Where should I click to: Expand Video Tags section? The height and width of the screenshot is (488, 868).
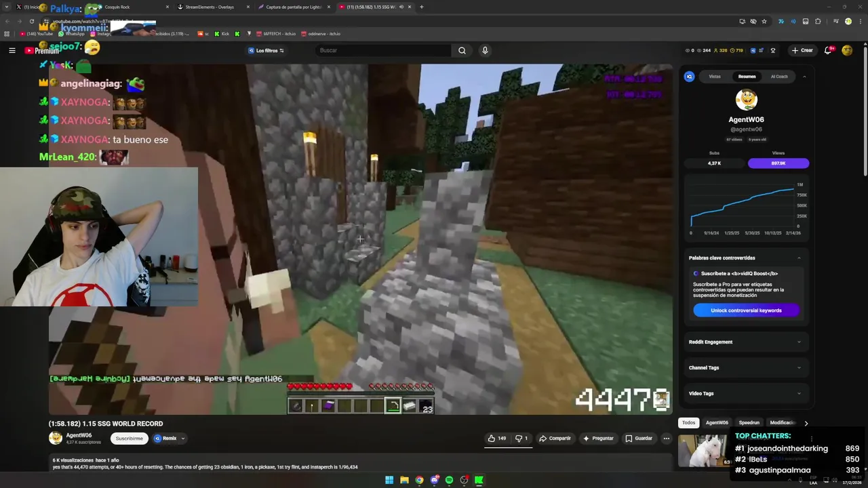point(799,393)
